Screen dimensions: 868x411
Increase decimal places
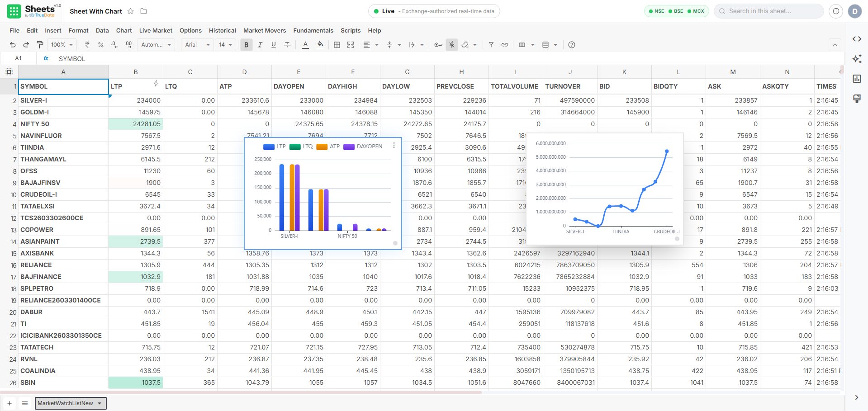click(x=128, y=45)
